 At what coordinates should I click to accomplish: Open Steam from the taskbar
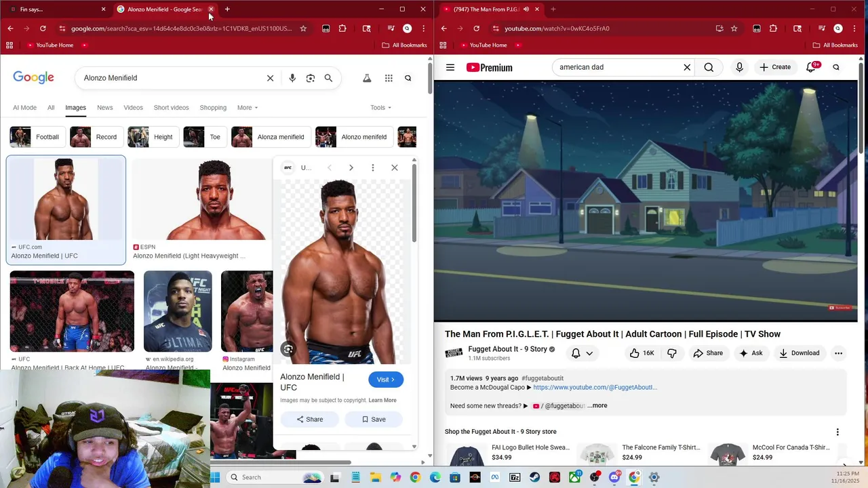pos(535,477)
